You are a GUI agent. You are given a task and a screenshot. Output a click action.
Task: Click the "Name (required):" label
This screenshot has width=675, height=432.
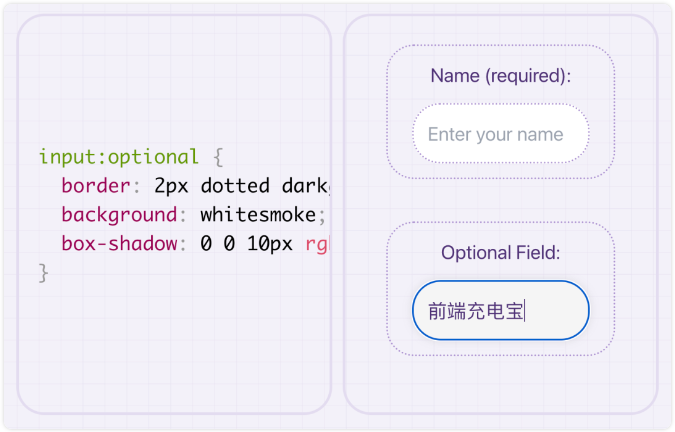pyautogui.click(x=501, y=76)
